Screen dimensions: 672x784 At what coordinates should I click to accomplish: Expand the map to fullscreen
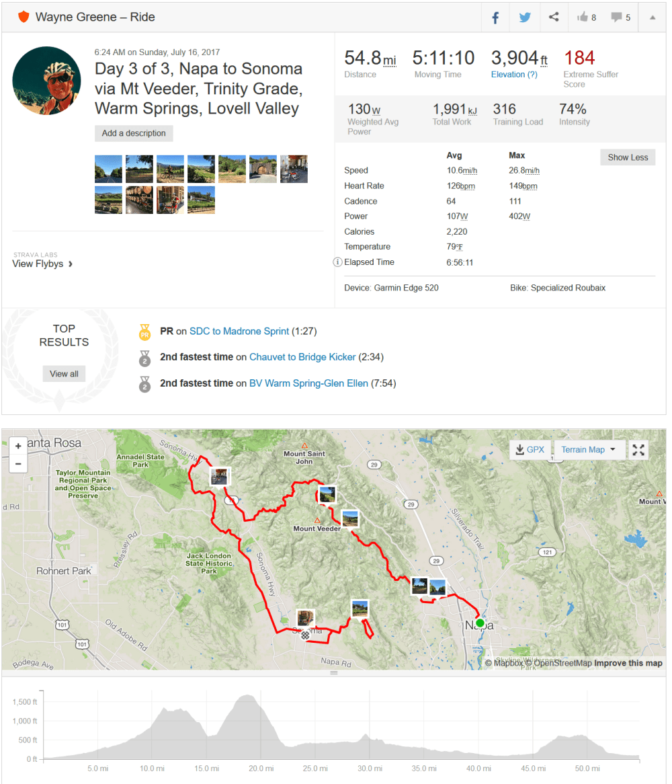638,450
